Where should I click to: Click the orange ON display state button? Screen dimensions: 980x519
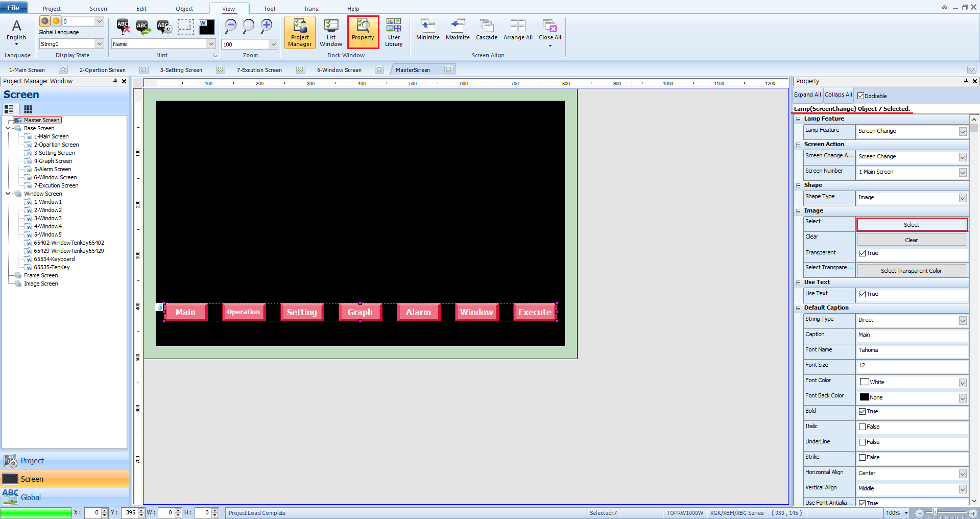click(x=56, y=21)
